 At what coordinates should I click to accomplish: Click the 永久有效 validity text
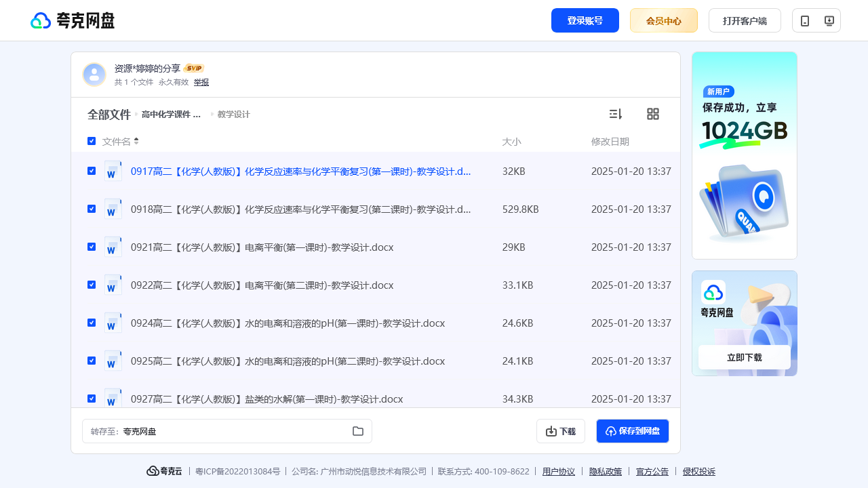174,82
